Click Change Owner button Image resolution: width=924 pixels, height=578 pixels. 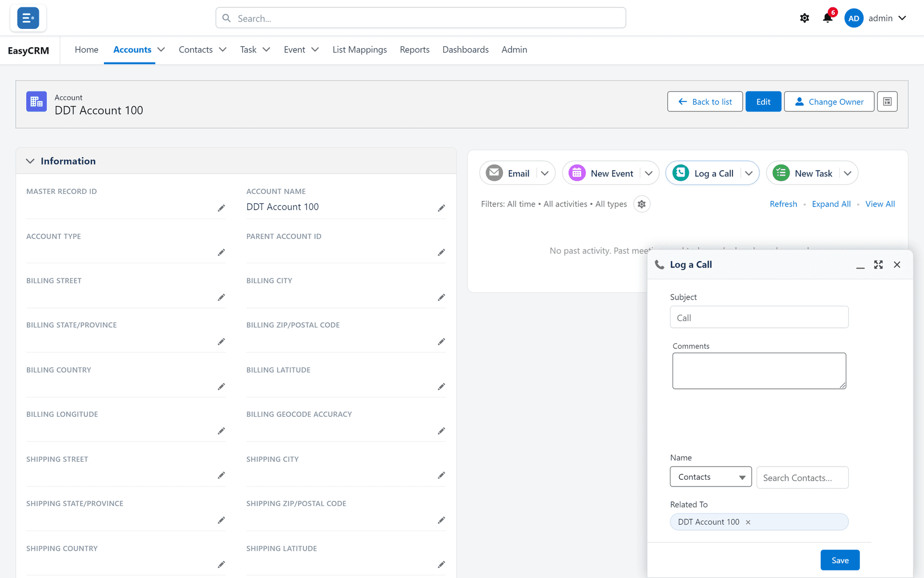point(829,101)
